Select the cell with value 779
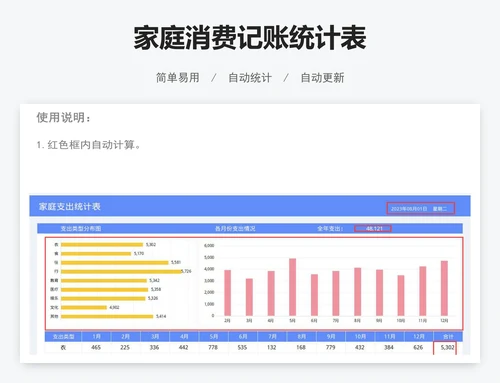The height and width of the screenshot is (383, 500). click(x=330, y=347)
